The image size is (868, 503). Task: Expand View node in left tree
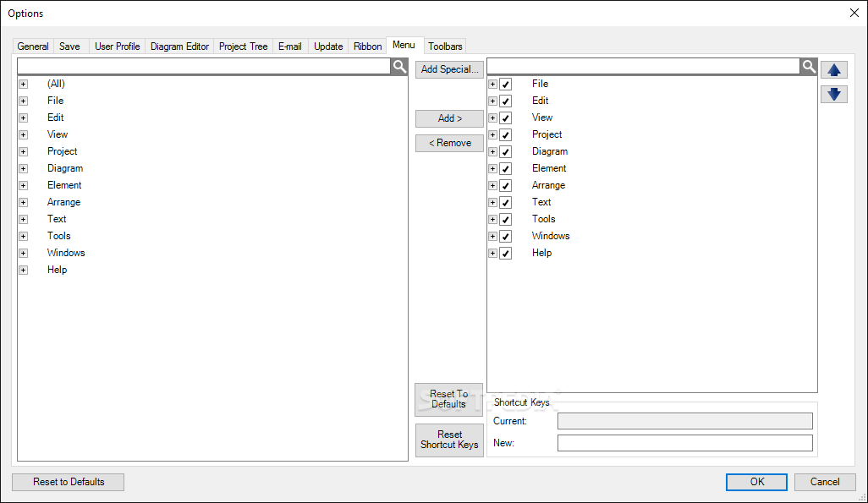click(23, 135)
